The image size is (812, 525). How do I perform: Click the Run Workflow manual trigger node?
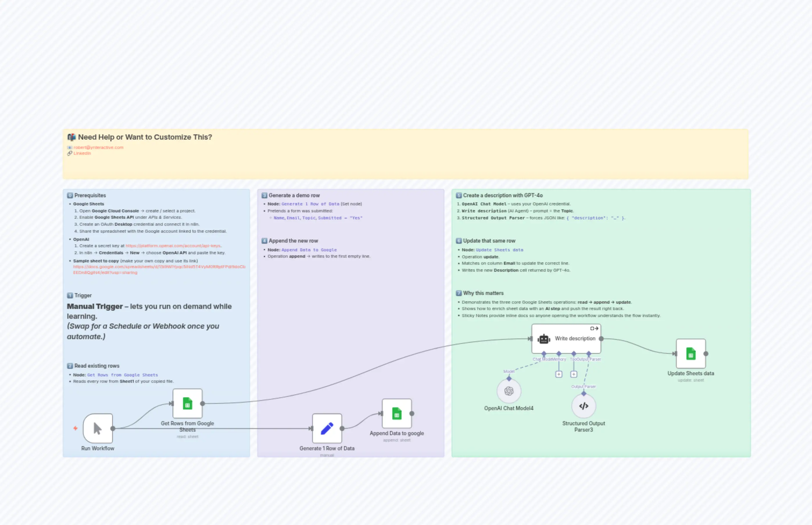click(98, 428)
